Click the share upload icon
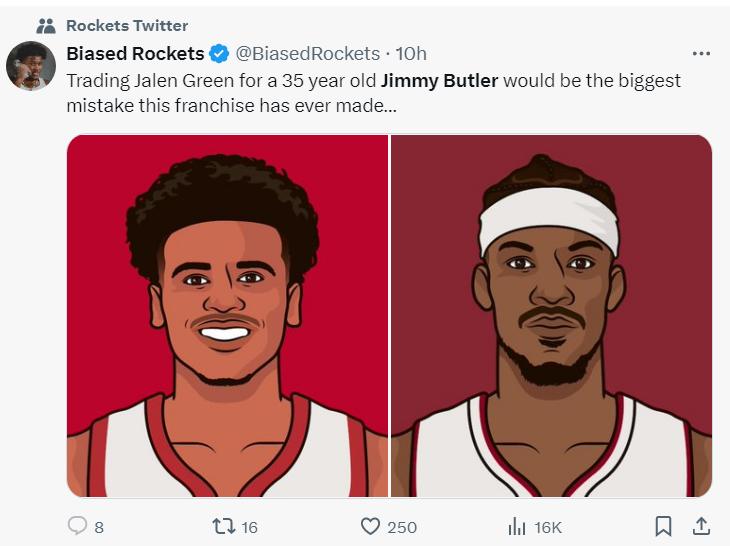This screenshot has height=546, width=730. (701, 526)
